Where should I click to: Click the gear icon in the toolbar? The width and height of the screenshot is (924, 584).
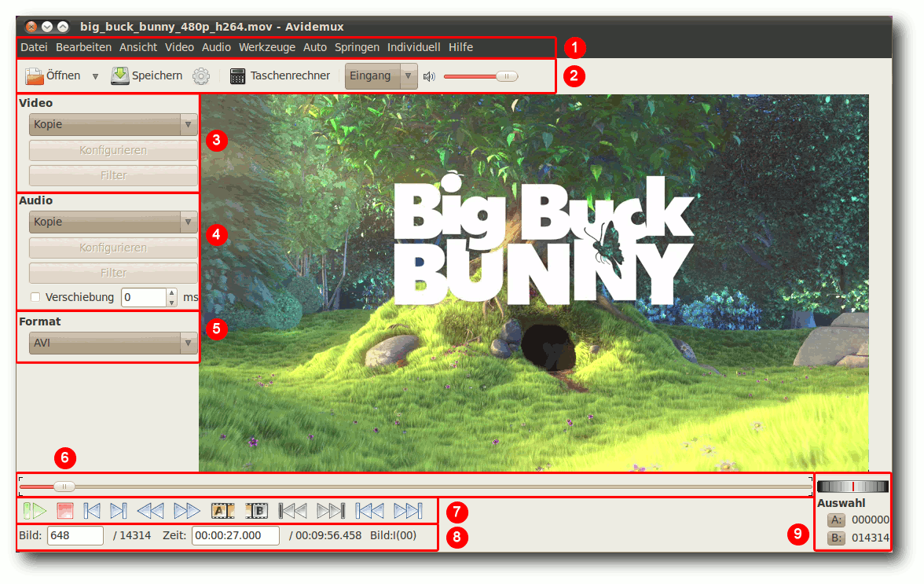coord(201,76)
